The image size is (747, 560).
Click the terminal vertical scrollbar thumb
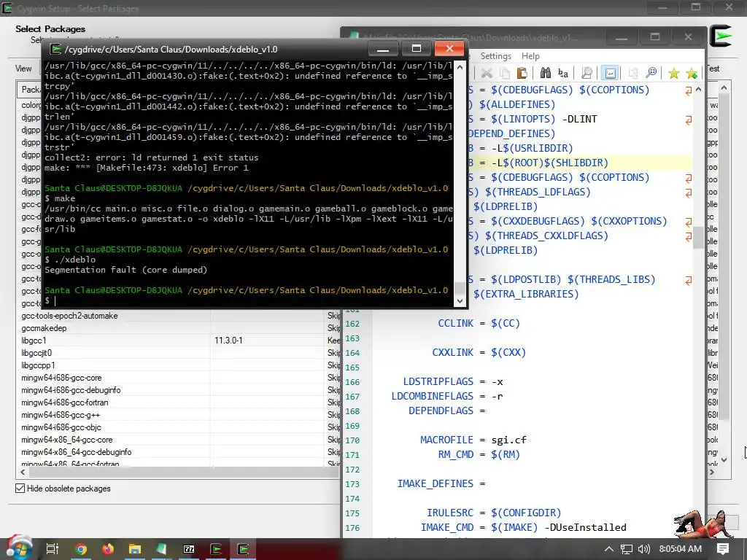pyautogui.click(x=460, y=288)
